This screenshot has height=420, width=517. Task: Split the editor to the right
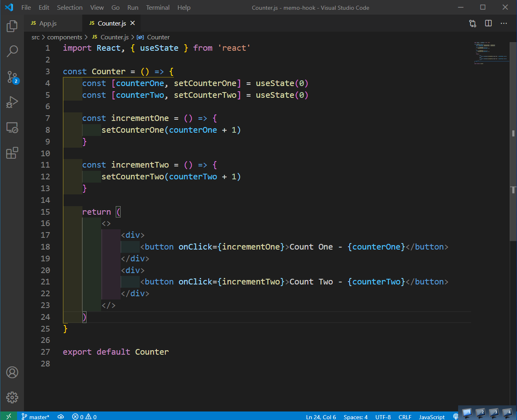pos(489,24)
